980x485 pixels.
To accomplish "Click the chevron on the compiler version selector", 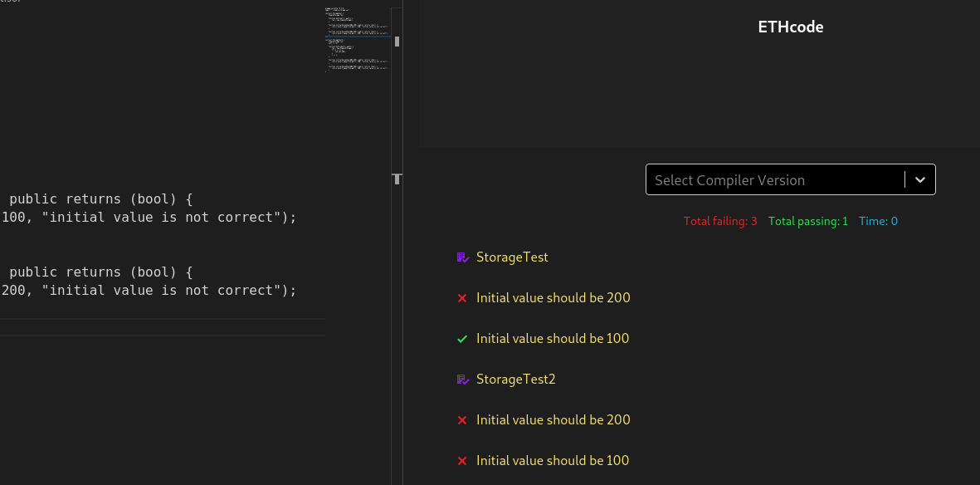I will point(919,179).
